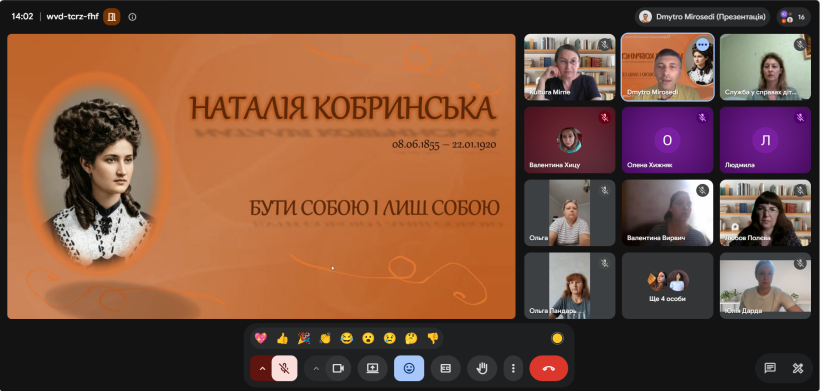This screenshot has width=820, height=391.
Task: Open the chat panel
Action: [770, 368]
